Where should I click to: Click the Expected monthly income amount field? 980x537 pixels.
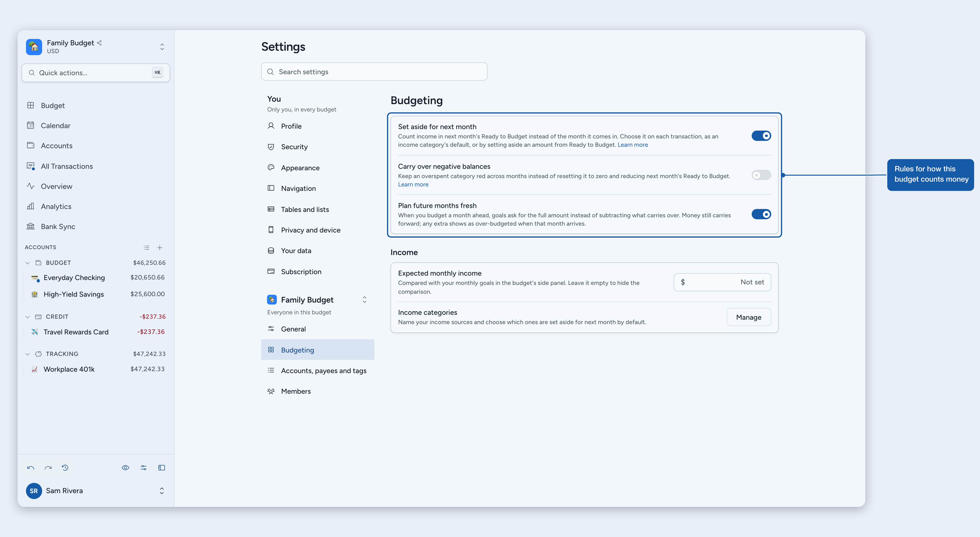coord(723,282)
